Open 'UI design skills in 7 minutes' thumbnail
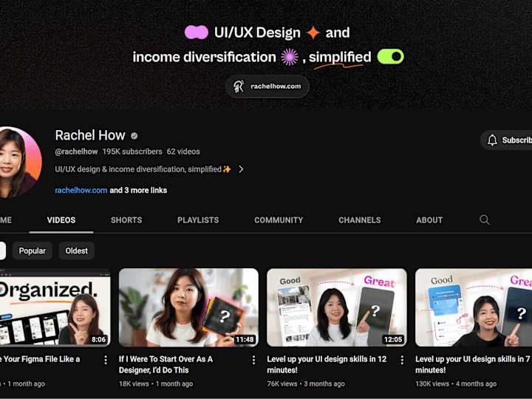The width and height of the screenshot is (532, 399). [474, 307]
